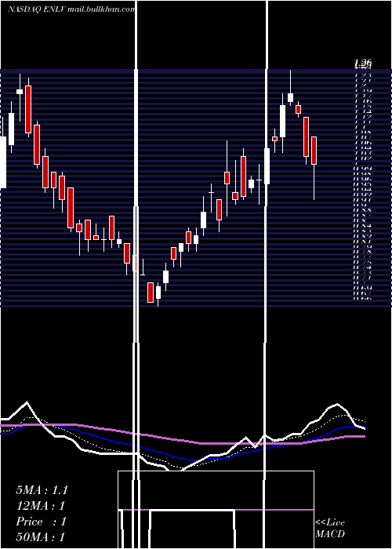
Task: Select the "12MA : 1" indicator label
Action: pos(41,506)
